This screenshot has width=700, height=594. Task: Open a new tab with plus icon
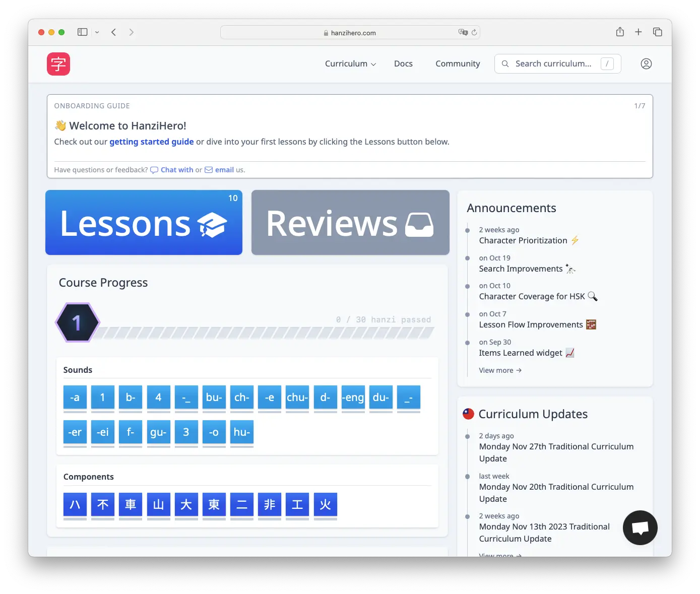coord(639,32)
